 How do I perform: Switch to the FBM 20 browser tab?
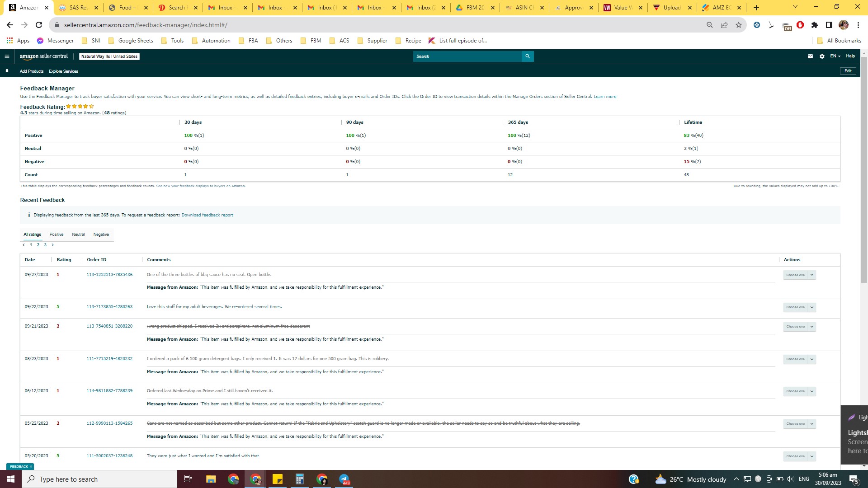click(475, 8)
